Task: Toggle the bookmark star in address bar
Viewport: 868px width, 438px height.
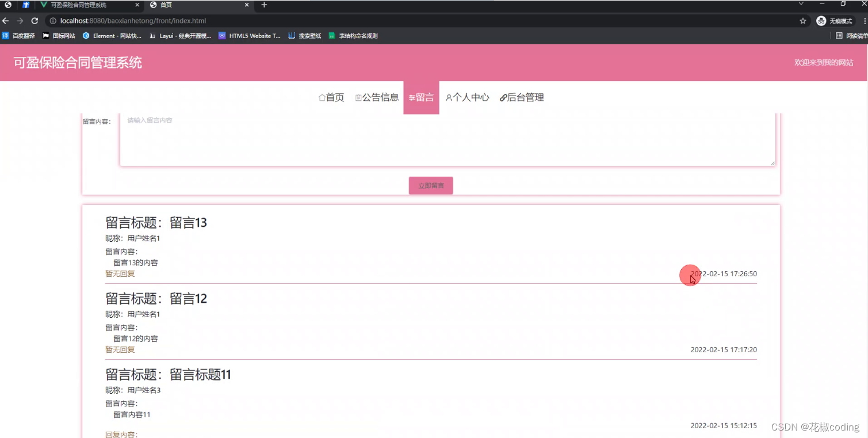Action: tap(804, 20)
